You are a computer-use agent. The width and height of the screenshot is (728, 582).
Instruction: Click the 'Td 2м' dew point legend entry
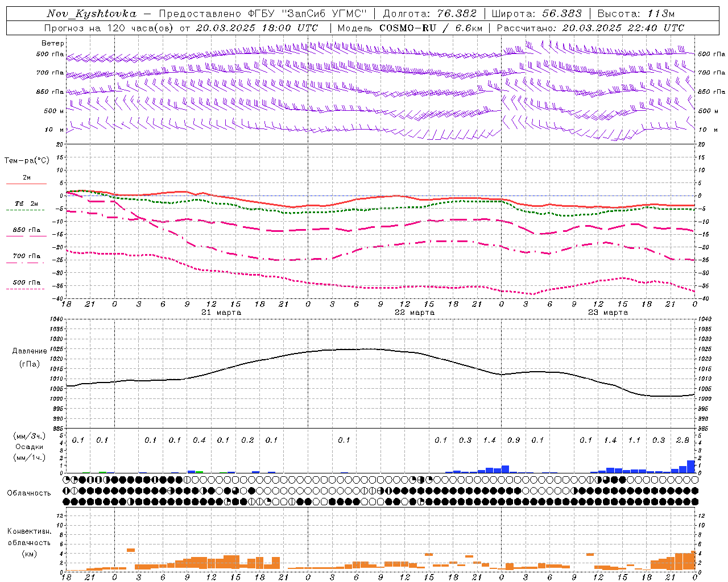click(x=27, y=203)
